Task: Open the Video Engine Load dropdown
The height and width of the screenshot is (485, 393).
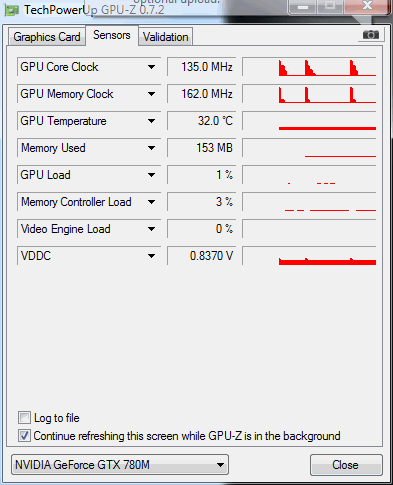Action: (151, 229)
